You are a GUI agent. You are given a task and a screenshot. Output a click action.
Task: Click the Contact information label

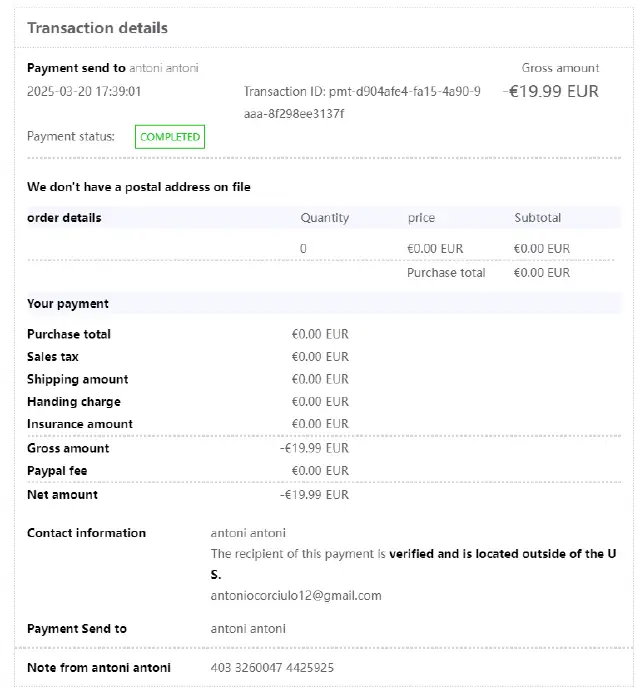click(x=86, y=533)
